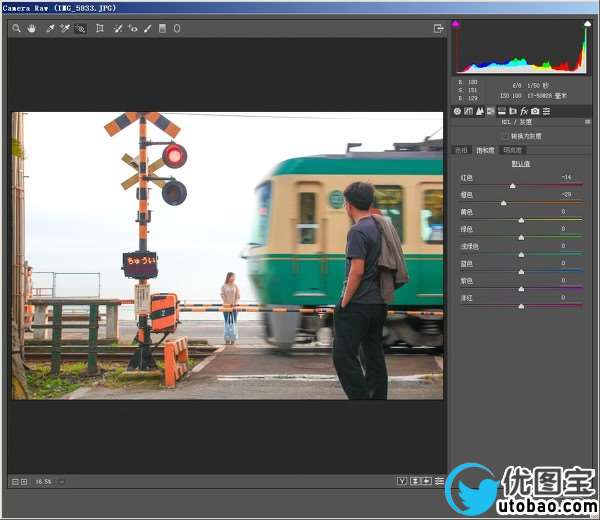Click the 橙色 value field showing -29

pyautogui.click(x=566, y=195)
